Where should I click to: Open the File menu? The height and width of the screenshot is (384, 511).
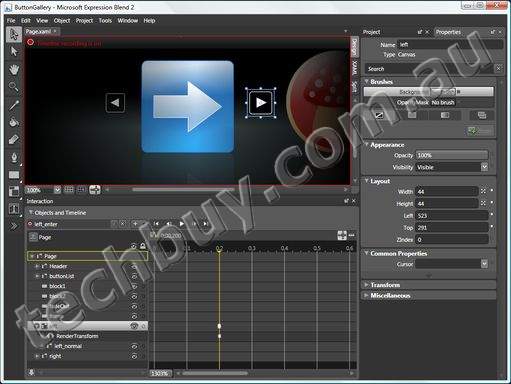click(11, 21)
